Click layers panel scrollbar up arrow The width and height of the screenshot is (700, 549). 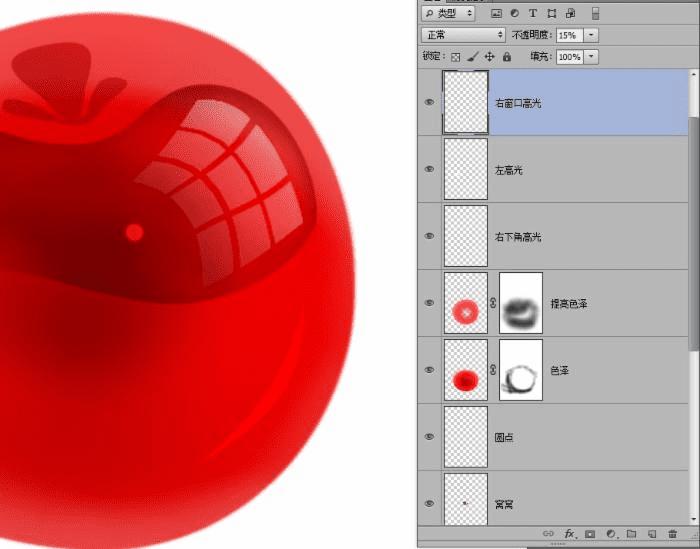(x=694, y=75)
